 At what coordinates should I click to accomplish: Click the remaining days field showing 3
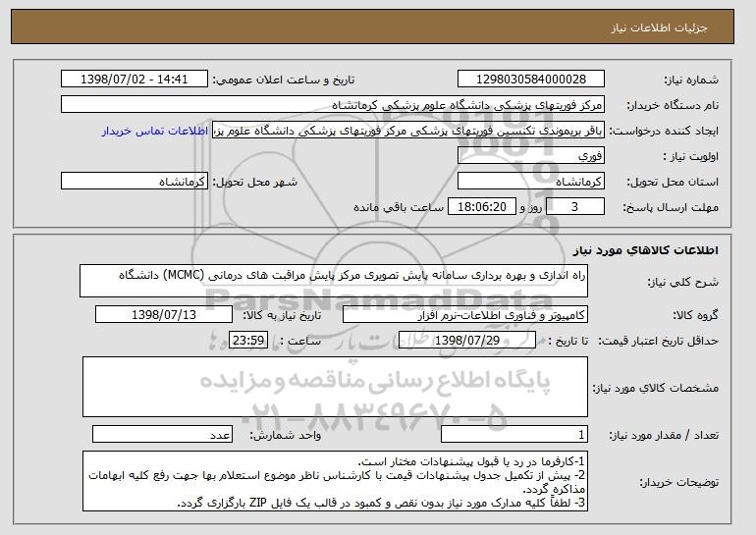click(x=574, y=207)
